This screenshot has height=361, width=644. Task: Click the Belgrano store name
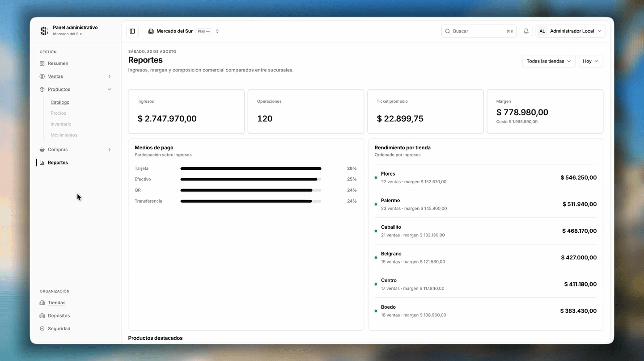point(391,254)
